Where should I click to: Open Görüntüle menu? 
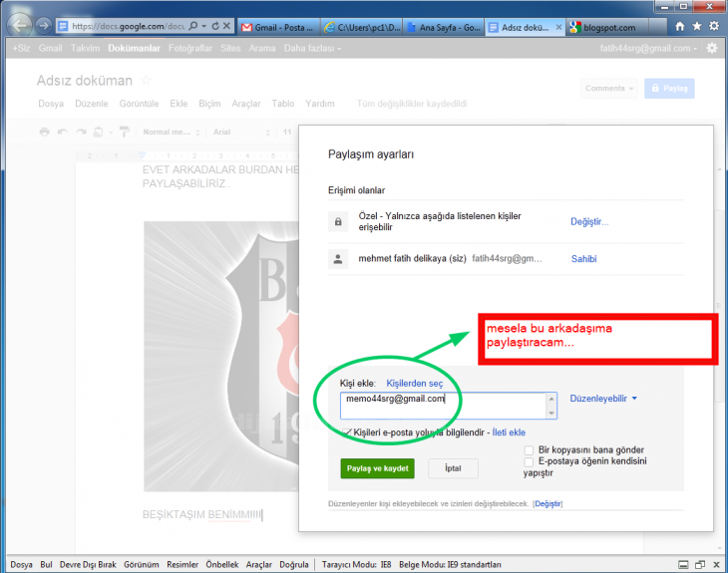click(139, 104)
